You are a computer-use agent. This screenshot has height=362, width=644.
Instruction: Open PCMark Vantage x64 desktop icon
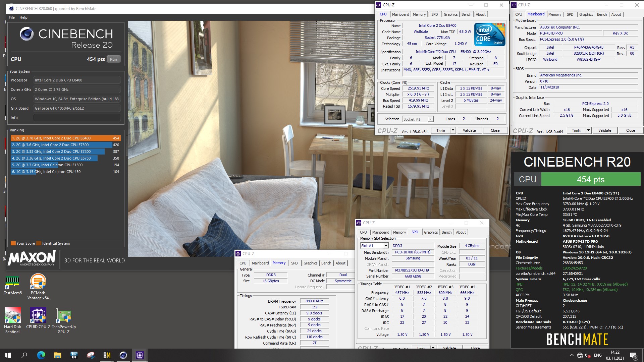click(x=38, y=287)
